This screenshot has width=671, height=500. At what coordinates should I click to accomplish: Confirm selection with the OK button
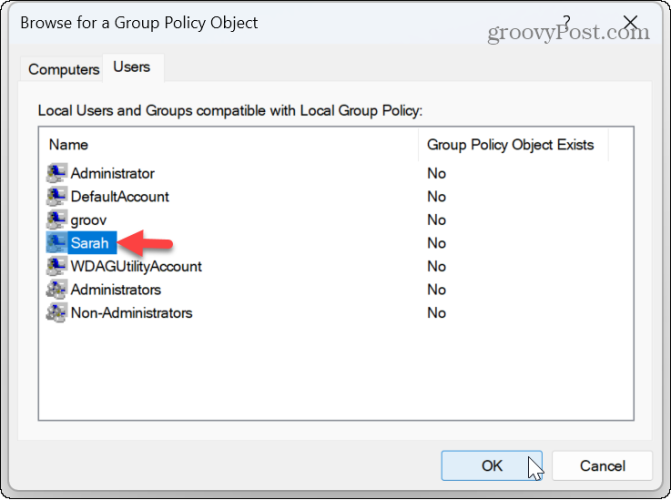492,465
